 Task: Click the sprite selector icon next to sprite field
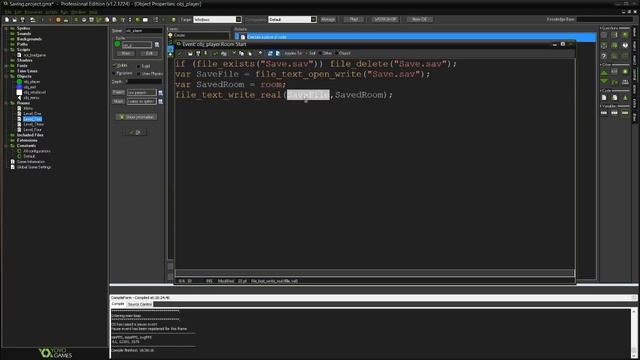157,44
